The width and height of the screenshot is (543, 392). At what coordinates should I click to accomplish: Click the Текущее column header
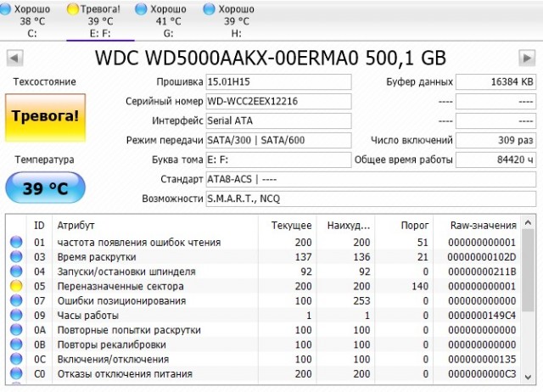pos(288,226)
